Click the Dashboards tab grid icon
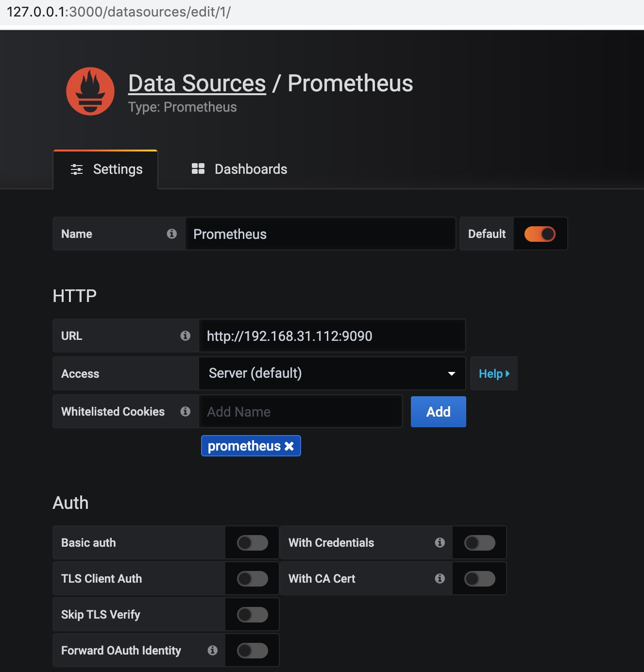The height and width of the screenshot is (672, 644). (x=198, y=168)
